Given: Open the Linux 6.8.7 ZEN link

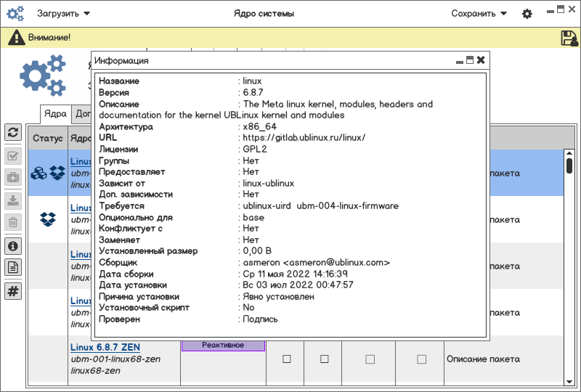Looking at the screenshot, I should pos(105,347).
